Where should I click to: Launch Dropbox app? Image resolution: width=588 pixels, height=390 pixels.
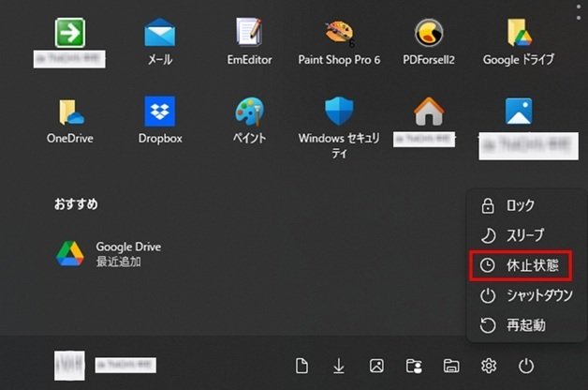coord(160,121)
